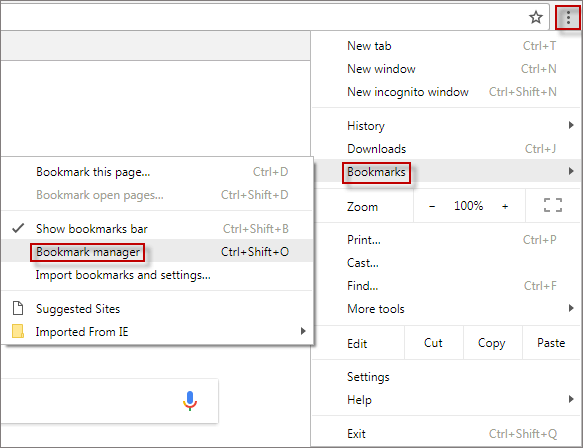Click the Cut button in Edit row
583x448 pixels.
tap(433, 343)
